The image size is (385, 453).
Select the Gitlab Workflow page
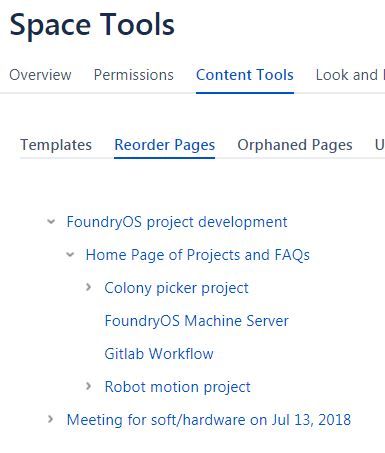pyautogui.click(x=159, y=354)
